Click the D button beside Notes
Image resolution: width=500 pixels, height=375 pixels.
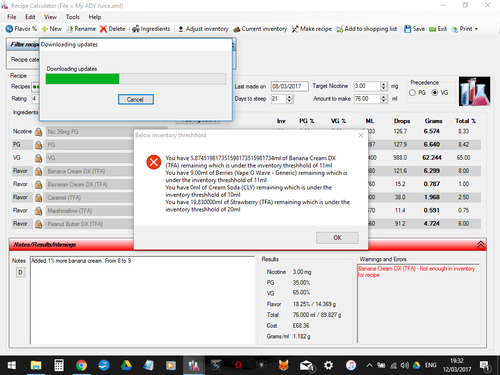(x=20, y=273)
